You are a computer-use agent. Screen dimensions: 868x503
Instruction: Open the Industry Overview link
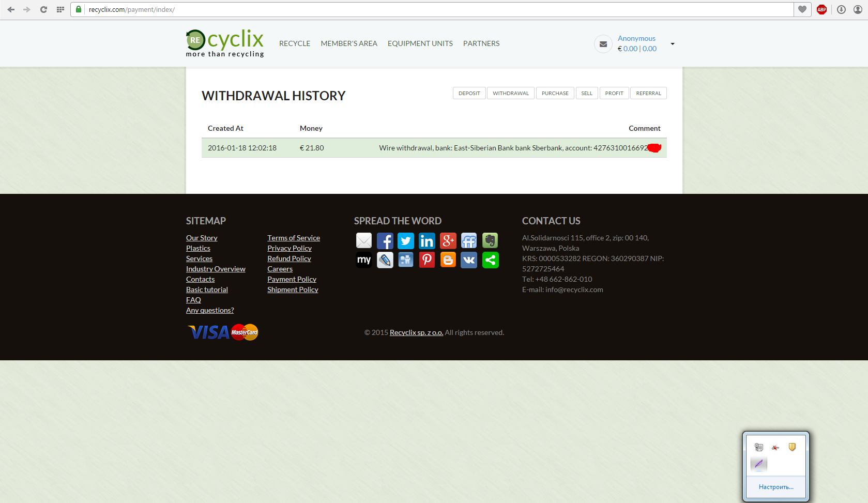click(216, 269)
